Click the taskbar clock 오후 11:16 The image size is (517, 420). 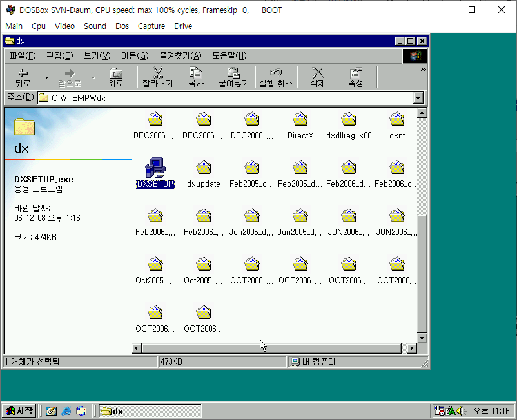(x=492, y=411)
